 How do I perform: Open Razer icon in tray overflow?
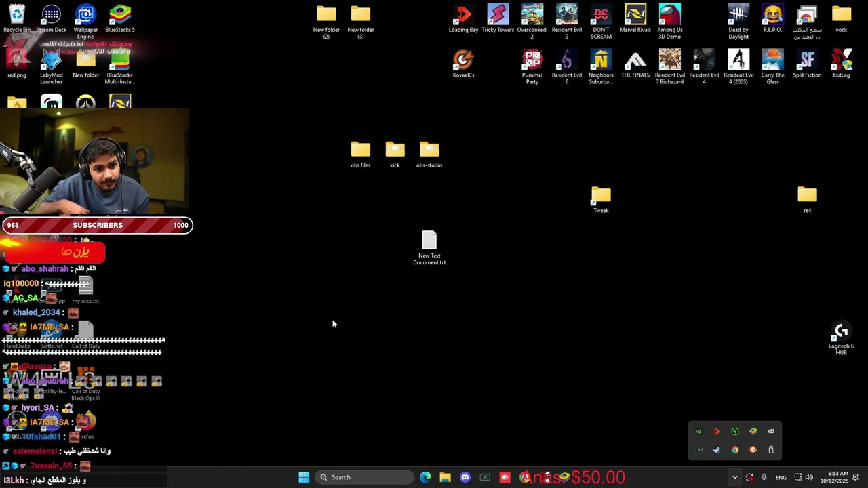point(735,432)
